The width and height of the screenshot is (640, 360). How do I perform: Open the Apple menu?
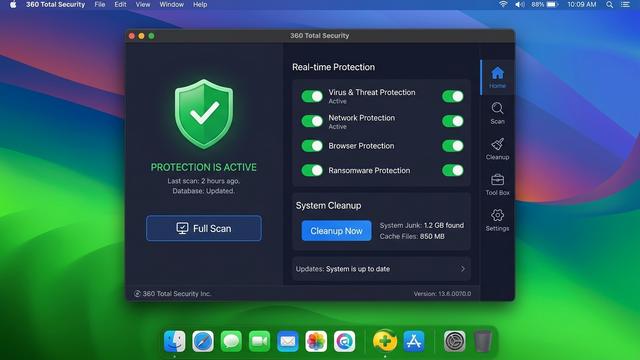click(x=13, y=4)
